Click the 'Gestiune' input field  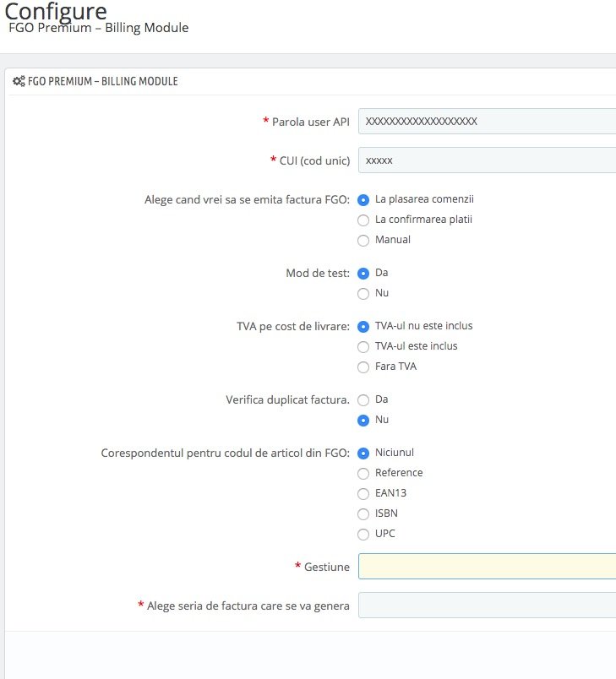click(487, 567)
